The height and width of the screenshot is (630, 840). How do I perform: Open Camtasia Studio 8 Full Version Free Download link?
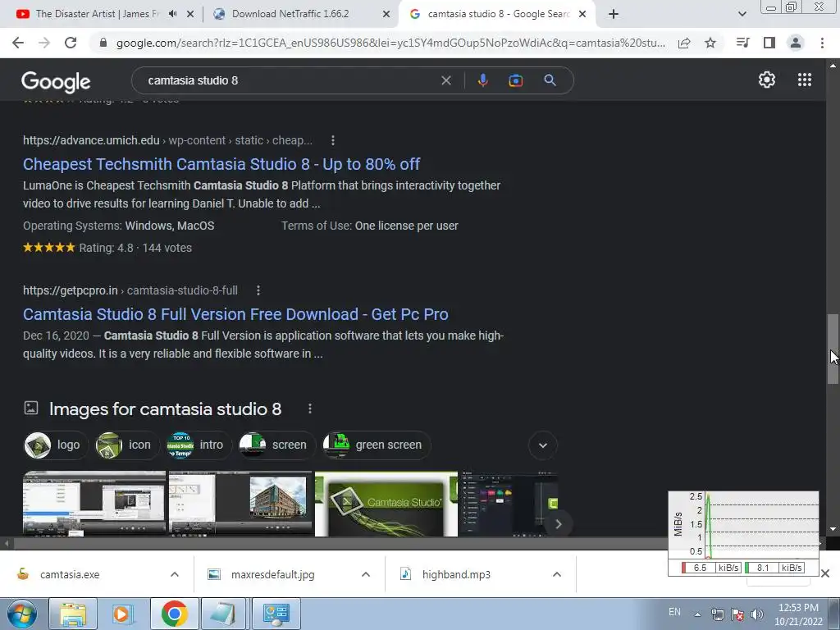click(x=235, y=314)
